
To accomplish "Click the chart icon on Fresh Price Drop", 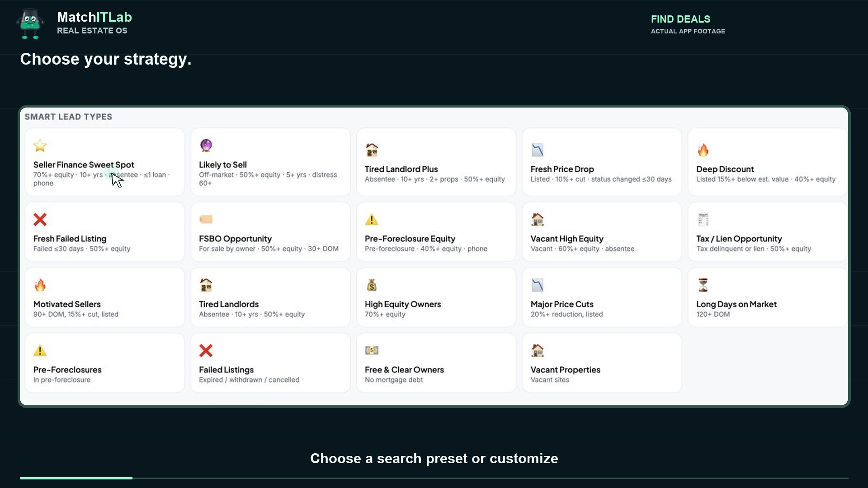I will [x=538, y=150].
